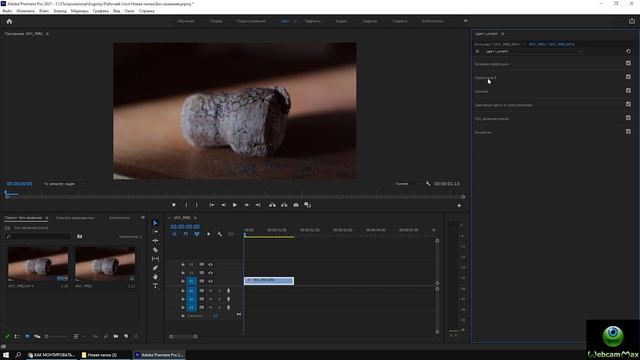
Task: Select the Razor tool
Action: pyautogui.click(x=155, y=249)
